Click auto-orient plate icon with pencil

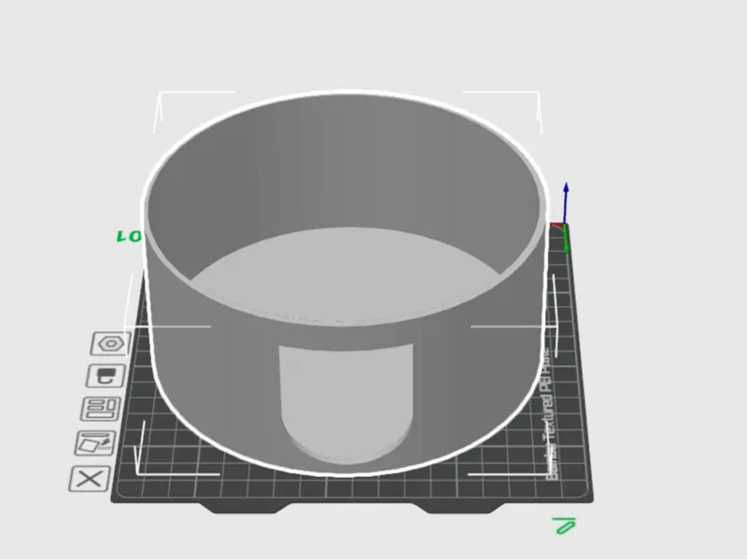(95, 443)
